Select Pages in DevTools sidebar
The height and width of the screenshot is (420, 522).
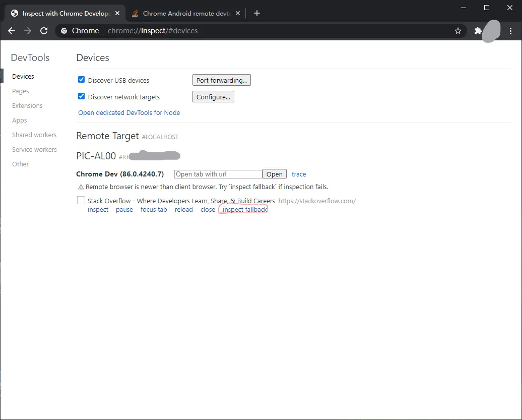pos(20,91)
